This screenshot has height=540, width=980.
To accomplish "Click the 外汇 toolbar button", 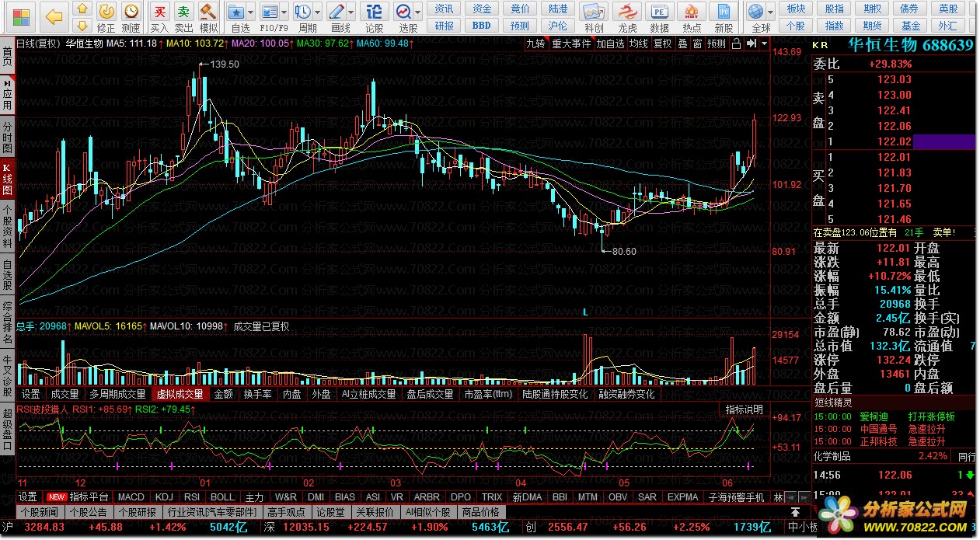I will pyautogui.click(x=948, y=25).
